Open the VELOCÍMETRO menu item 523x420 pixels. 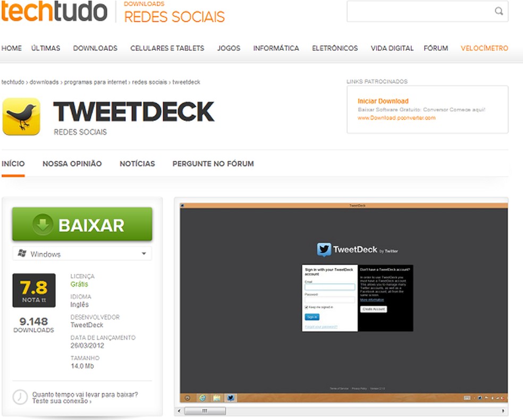click(484, 48)
